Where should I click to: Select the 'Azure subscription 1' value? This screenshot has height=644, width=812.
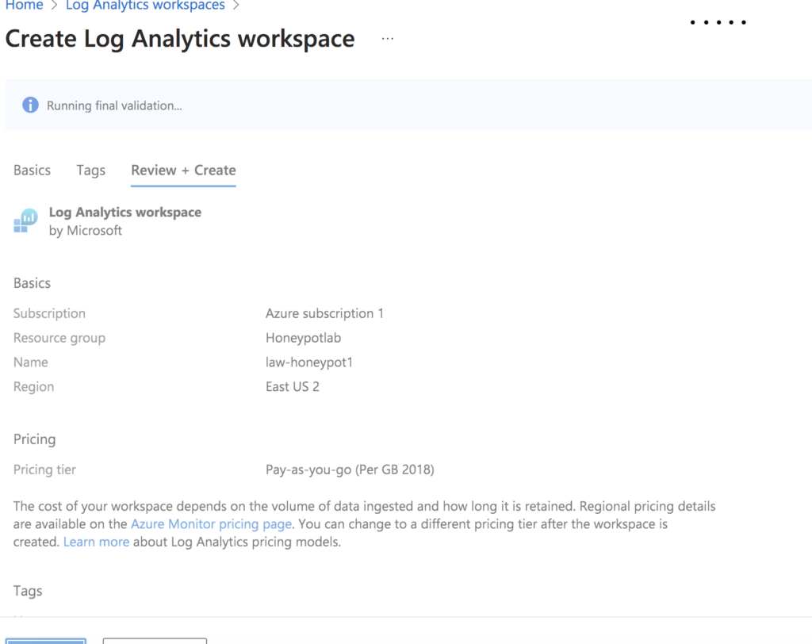coord(324,313)
